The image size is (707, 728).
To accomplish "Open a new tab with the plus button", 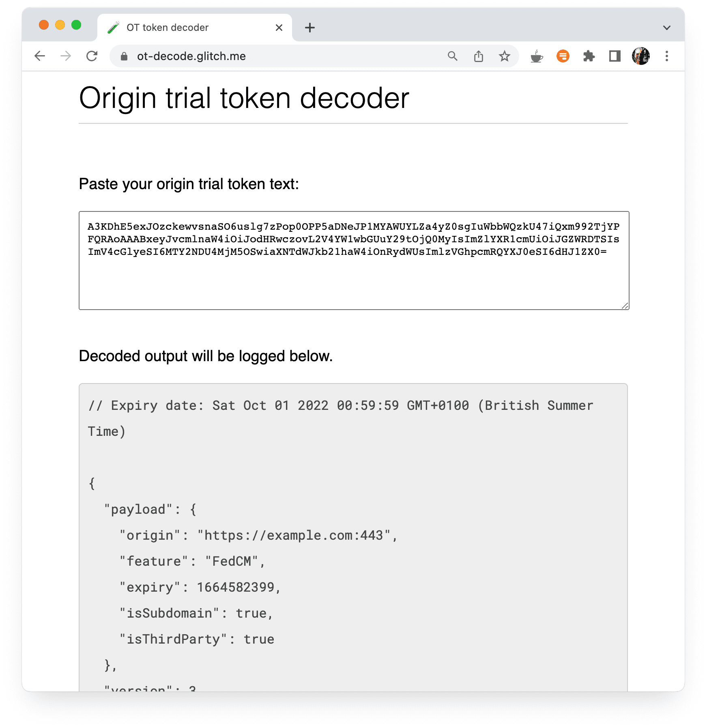I will point(310,27).
